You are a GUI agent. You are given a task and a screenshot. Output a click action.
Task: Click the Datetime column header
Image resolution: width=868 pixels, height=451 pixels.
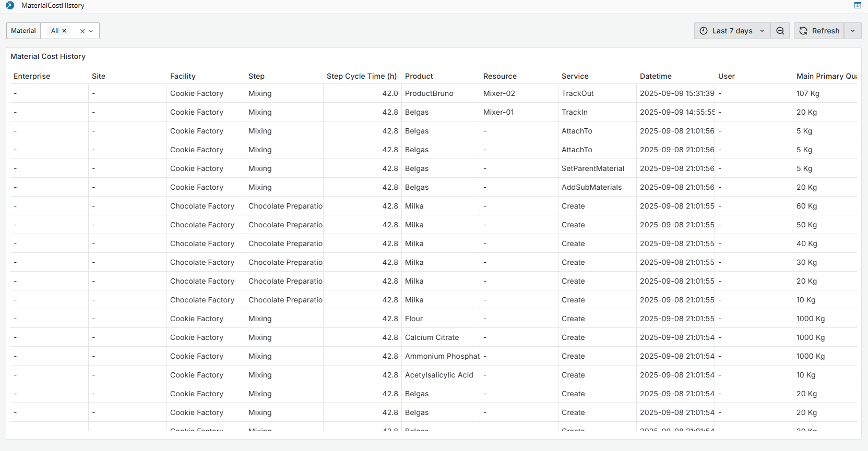pos(656,76)
